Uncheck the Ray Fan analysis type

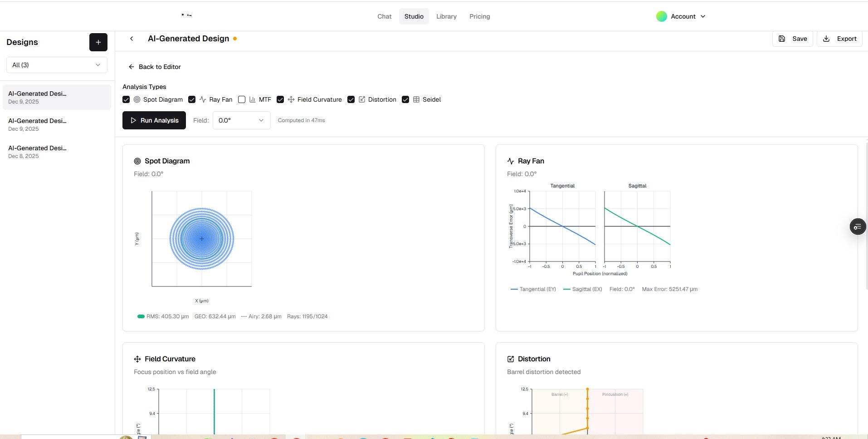click(192, 99)
